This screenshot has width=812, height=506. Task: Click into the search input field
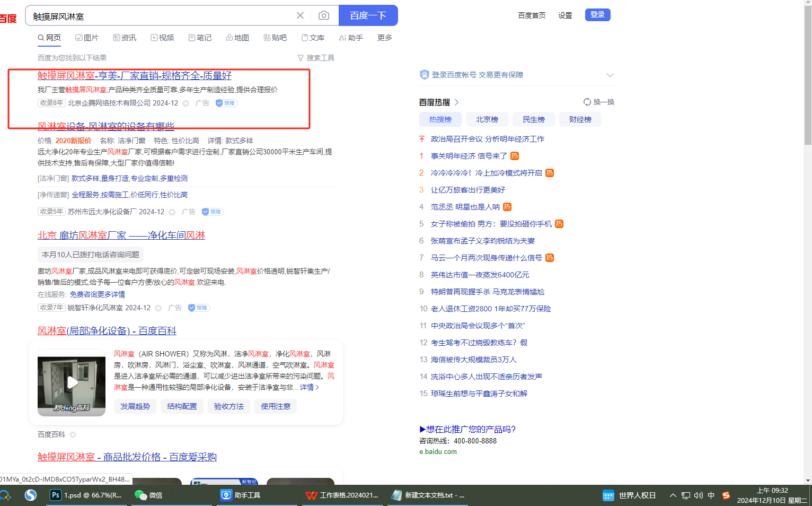[159, 16]
